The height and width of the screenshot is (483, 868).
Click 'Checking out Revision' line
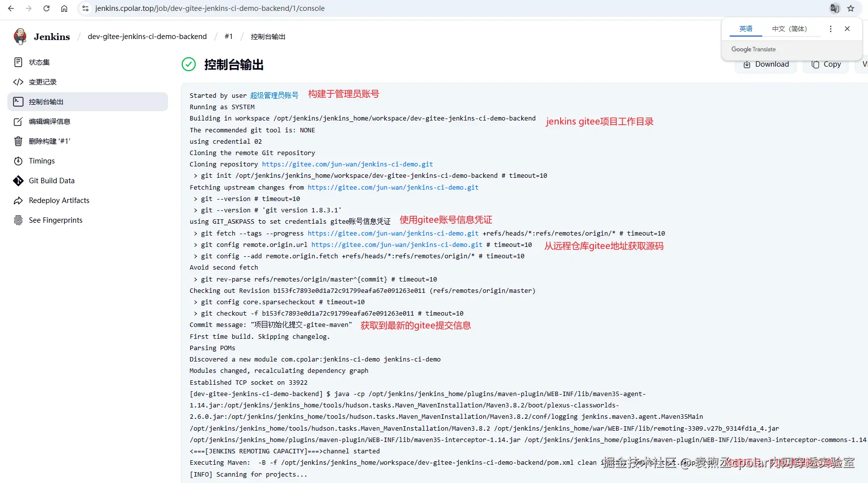tap(363, 290)
